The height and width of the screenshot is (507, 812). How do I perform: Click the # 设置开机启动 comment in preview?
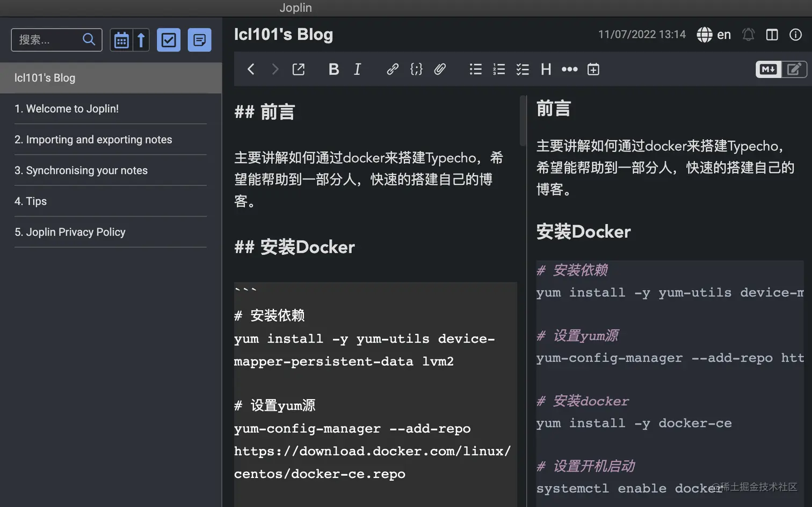tap(585, 466)
